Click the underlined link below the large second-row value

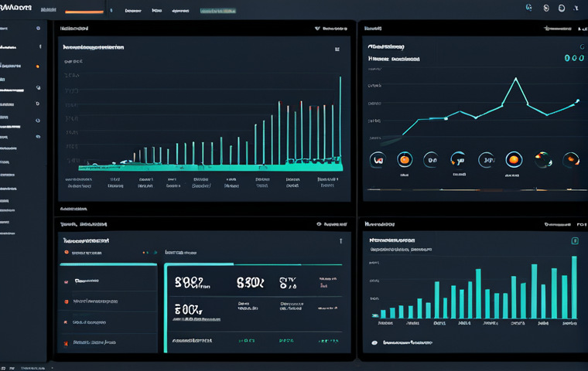click(197, 319)
